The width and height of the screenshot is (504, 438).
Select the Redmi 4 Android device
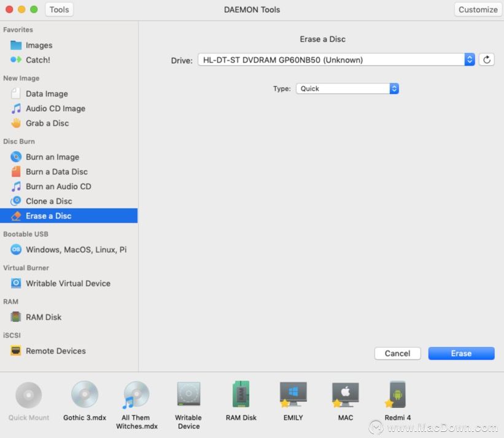tap(397, 394)
